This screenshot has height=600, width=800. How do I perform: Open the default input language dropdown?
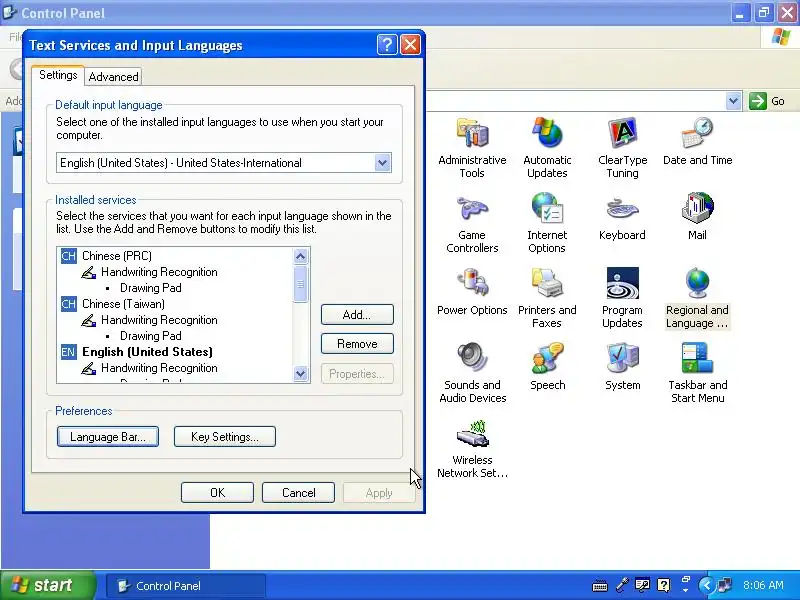[382, 163]
